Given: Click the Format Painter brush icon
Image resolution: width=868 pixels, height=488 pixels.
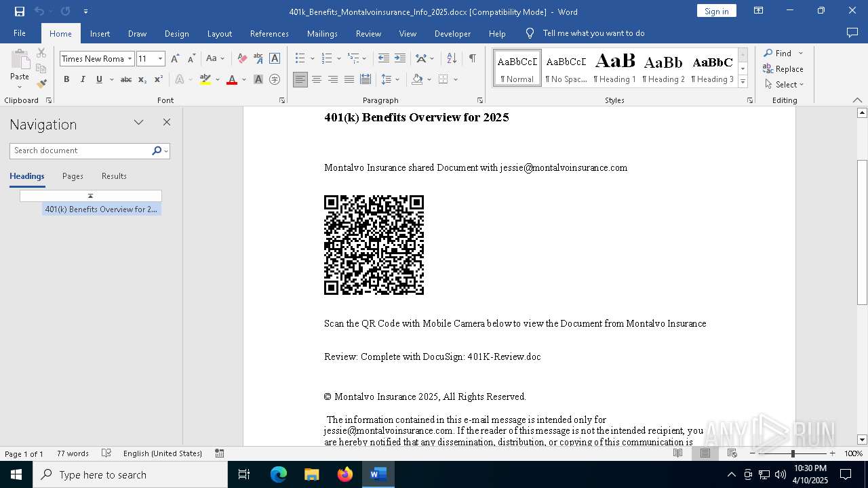Looking at the screenshot, I should coord(41,84).
